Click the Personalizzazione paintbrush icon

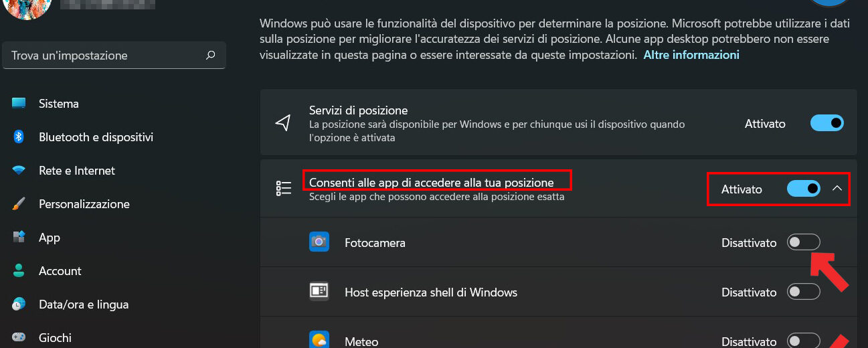point(19,204)
